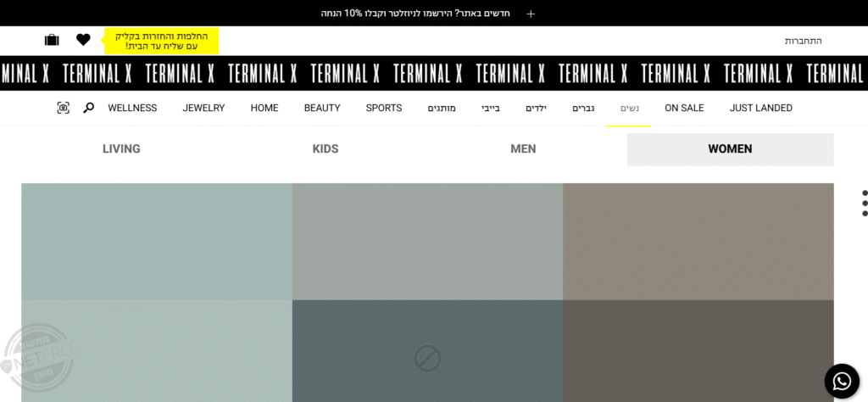Open the WhatsApp chat button
Screen dimensions: 868x402
click(842, 381)
